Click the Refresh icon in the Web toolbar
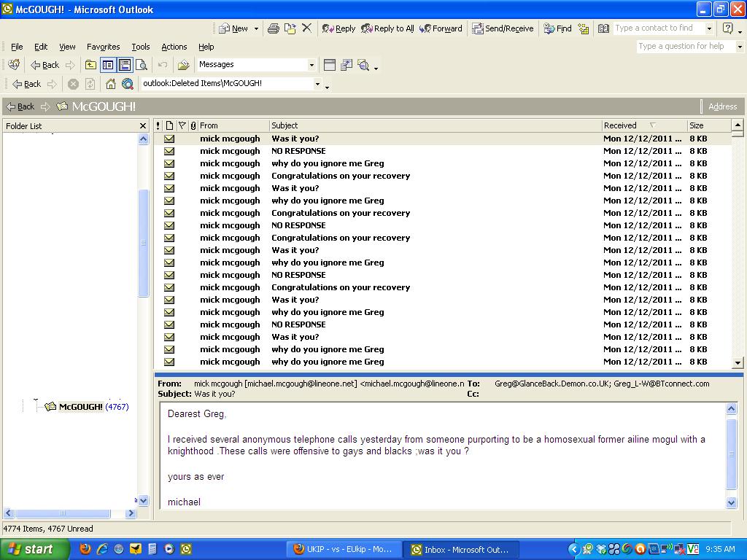 tap(90, 85)
